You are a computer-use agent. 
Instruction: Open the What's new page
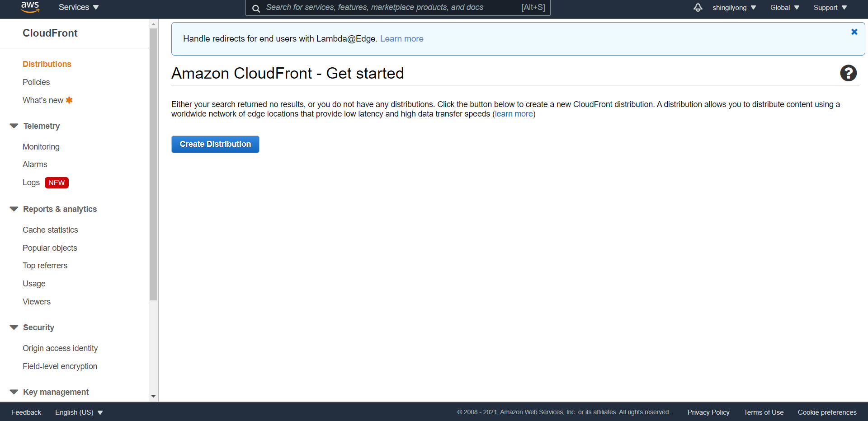[x=43, y=100]
